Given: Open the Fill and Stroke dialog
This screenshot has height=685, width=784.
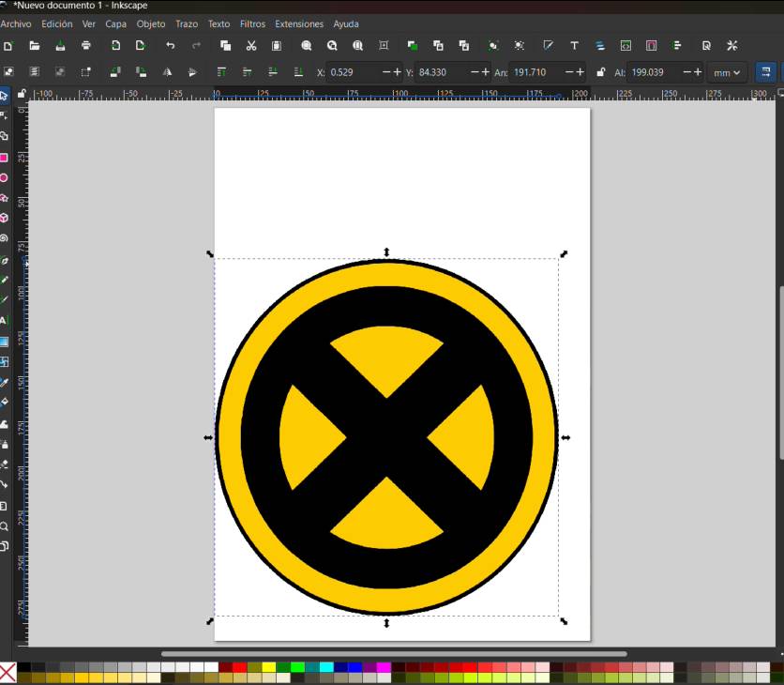Looking at the screenshot, I should pyautogui.click(x=549, y=46).
